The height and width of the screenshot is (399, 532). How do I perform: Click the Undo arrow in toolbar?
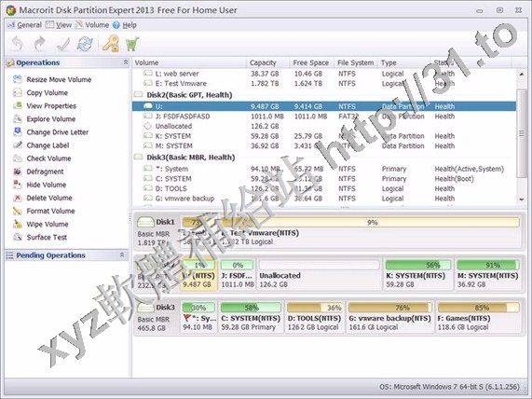[18, 44]
